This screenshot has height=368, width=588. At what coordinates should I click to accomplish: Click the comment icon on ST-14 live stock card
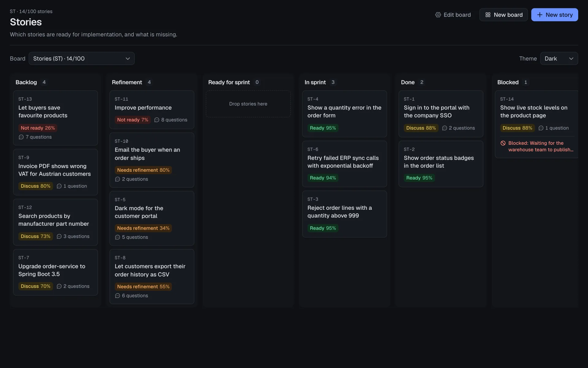pyautogui.click(x=541, y=128)
